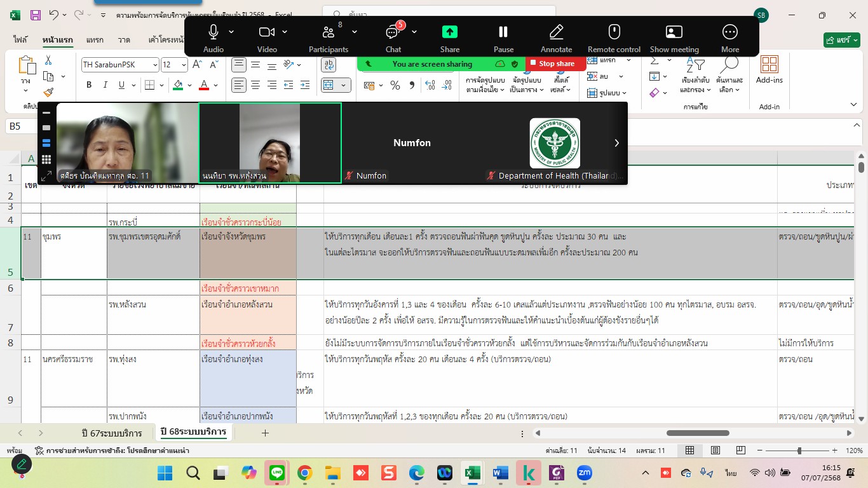868x488 pixels.
Task: Apply percent style number format
Action: [x=395, y=85]
